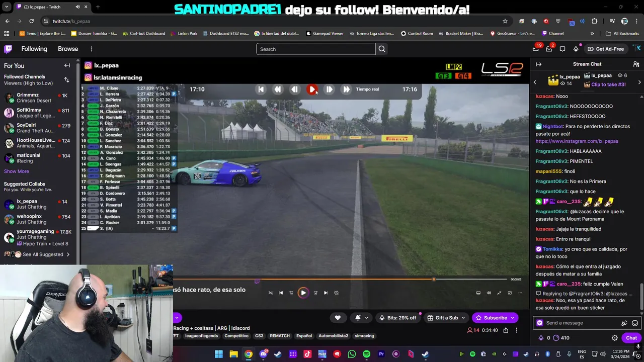Click the search magnifier button

click(382, 49)
